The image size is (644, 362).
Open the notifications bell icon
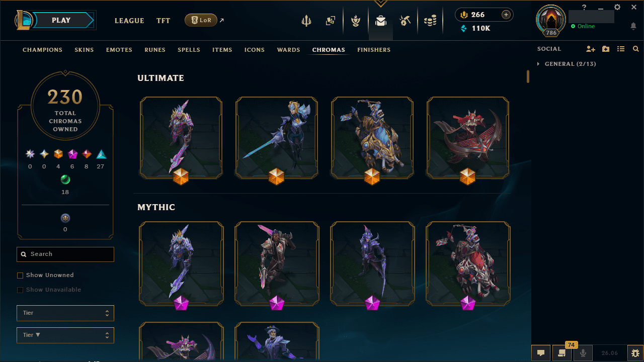(633, 26)
